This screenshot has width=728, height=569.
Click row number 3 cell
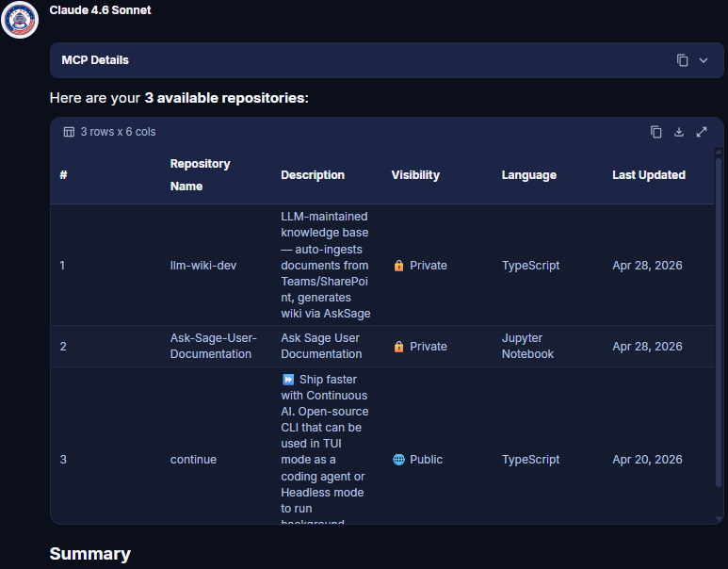click(63, 460)
